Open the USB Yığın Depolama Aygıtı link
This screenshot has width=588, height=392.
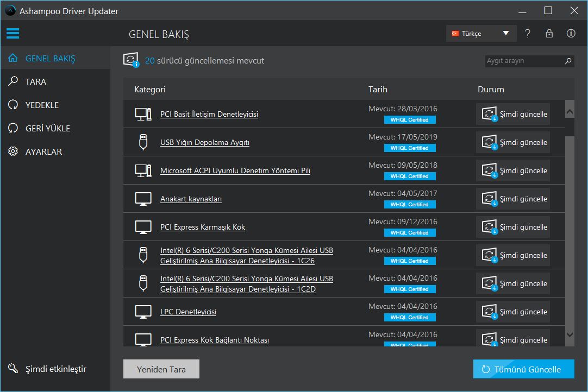[x=205, y=142]
